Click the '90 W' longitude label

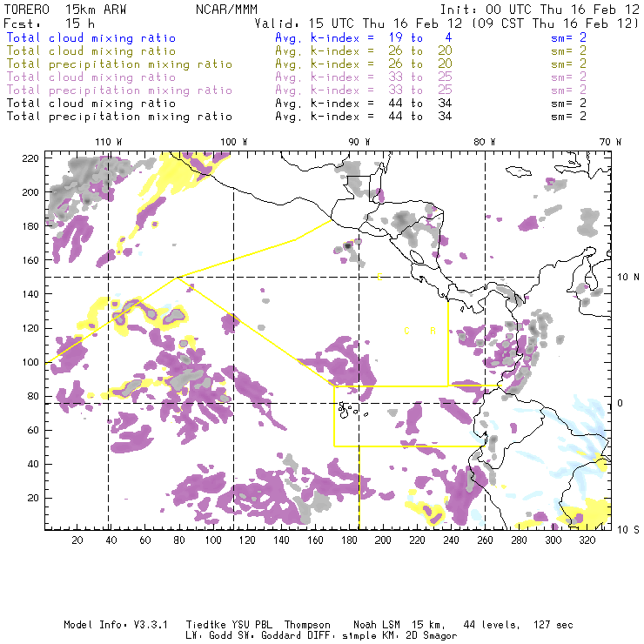(x=359, y=142)
